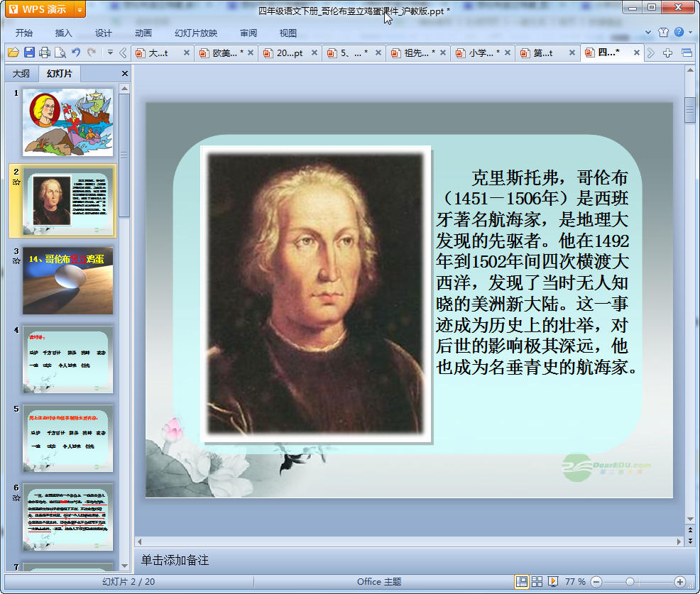Click the Columbus biography text box
Image resolution: width=700 pixels, height=594 pixels.
click(536, 273)
